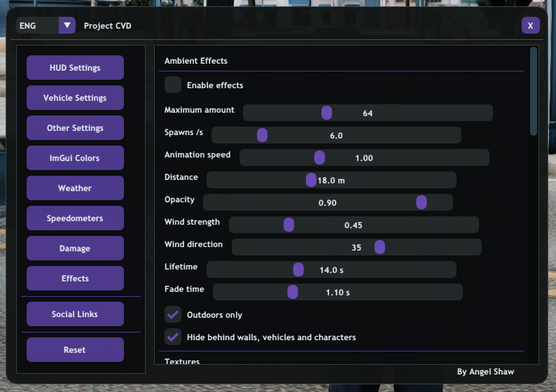
Task: Click the Lifetime slider handle
Action: [298, 269]
